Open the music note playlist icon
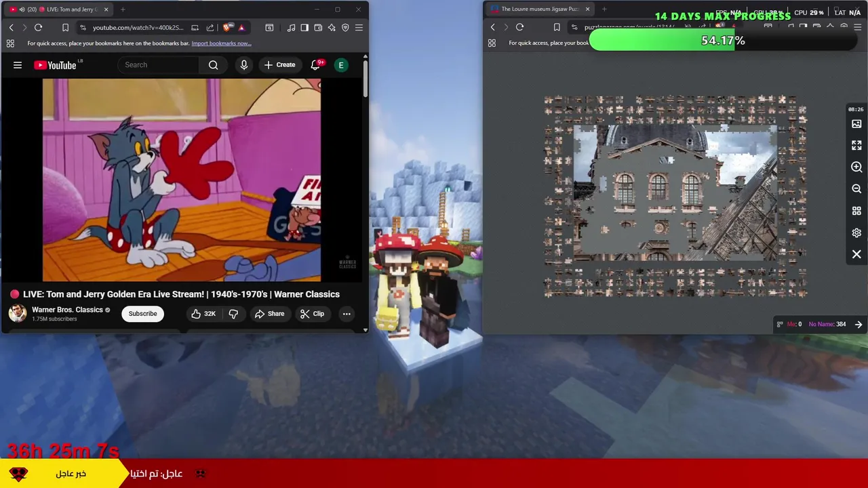868x488 pixels. click(x=291, y=27)
